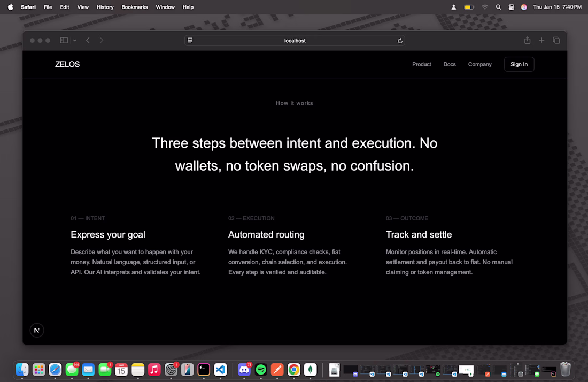Check the battery status icon
This screenshot has width=588, height=382.
(469, 7)
